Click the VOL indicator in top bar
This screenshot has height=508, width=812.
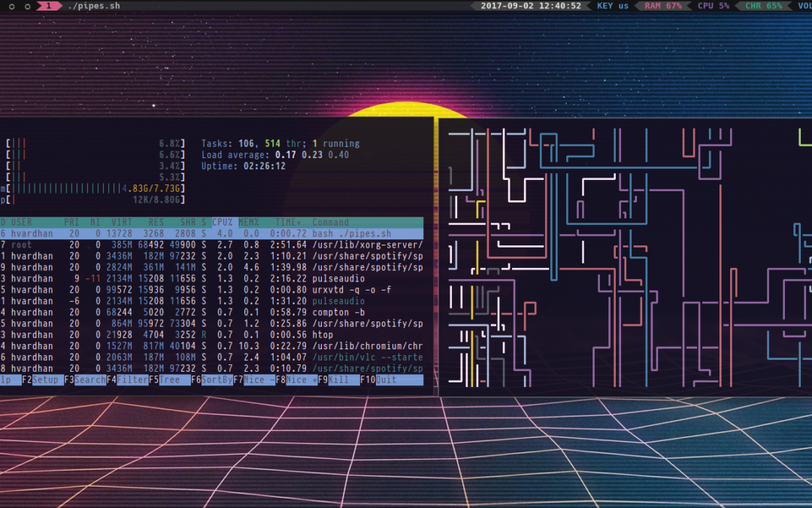point(804,6)
